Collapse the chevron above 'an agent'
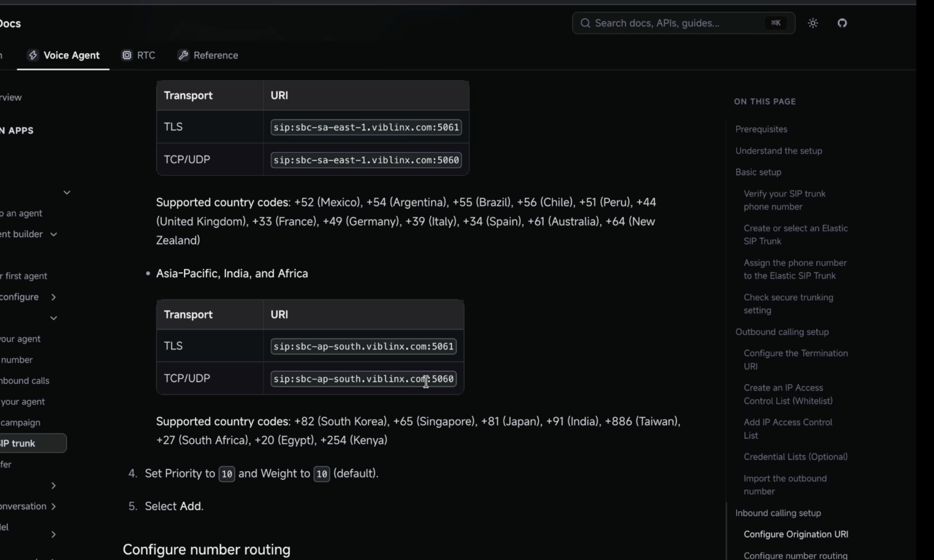This screenshot has width=934, height=560. (67, 192)
